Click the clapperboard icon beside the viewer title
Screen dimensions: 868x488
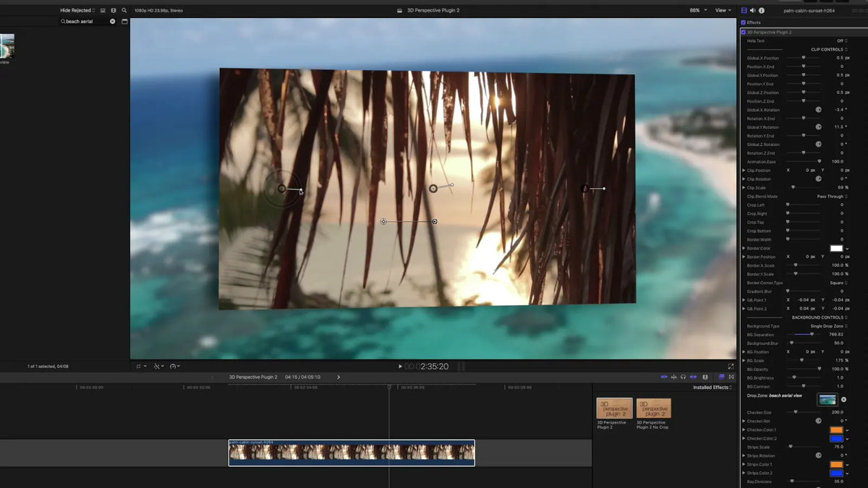[400, 10]
